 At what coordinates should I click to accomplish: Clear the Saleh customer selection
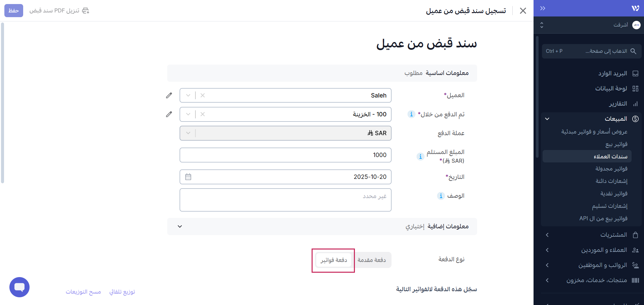[202, 96]
